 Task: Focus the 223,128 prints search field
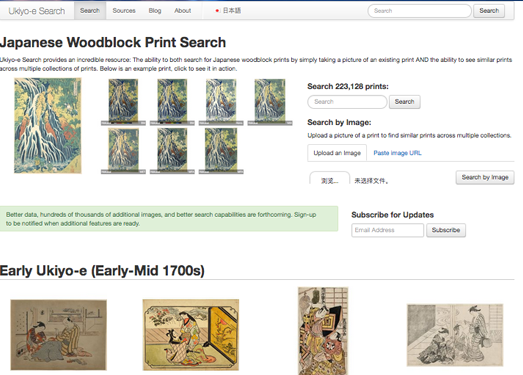click(347, 102)
